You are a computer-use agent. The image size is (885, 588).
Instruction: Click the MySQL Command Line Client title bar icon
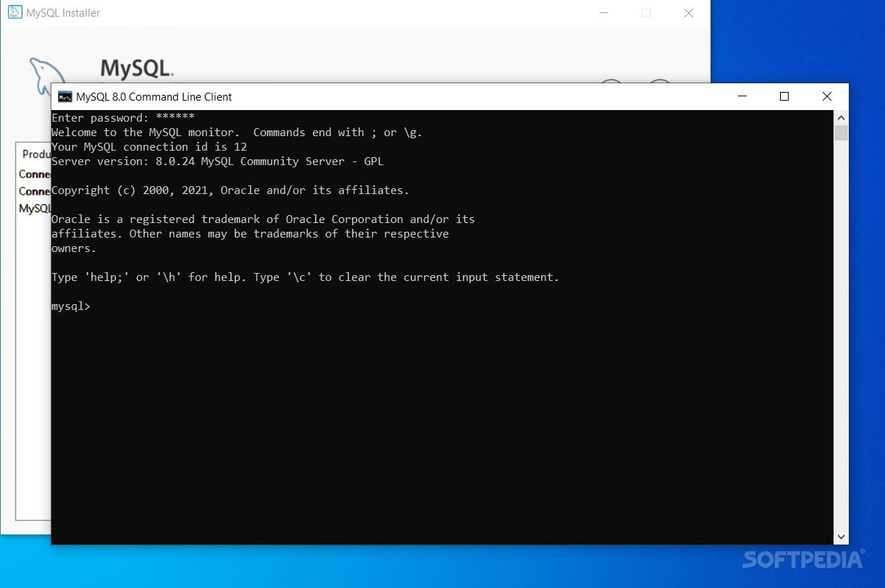pos(65,97)
